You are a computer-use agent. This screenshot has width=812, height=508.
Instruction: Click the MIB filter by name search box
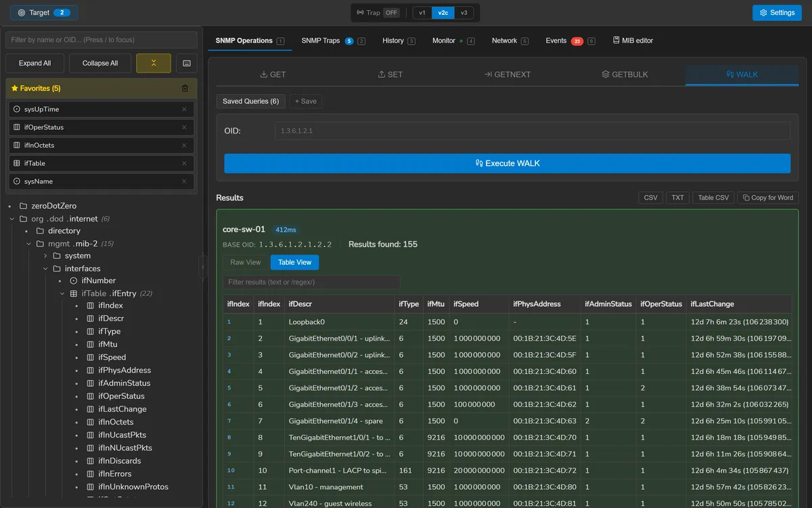click(x=101, y=40)
